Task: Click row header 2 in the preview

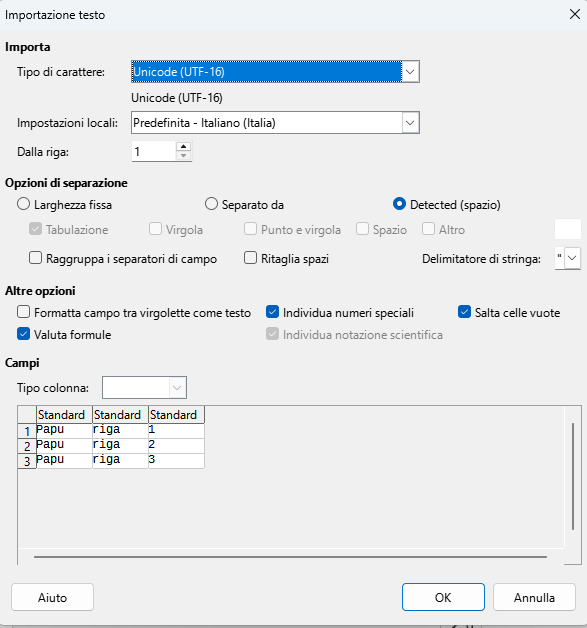Action: pos(27,446)
